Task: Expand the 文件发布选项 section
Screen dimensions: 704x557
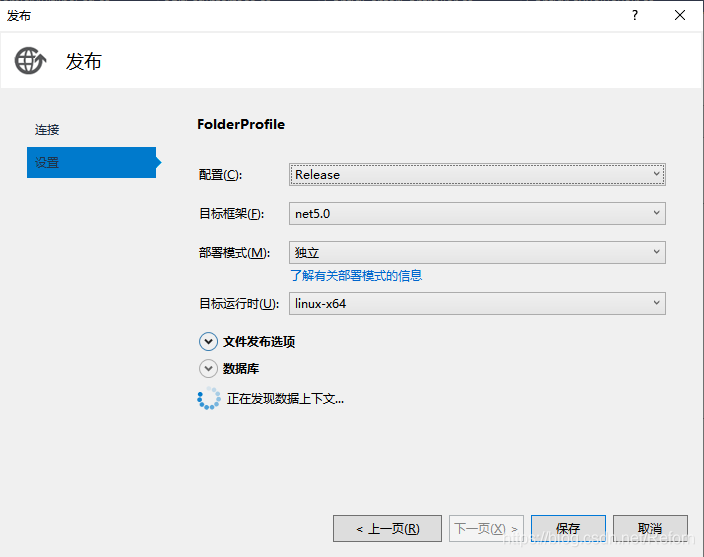Action: click(208, 342)
